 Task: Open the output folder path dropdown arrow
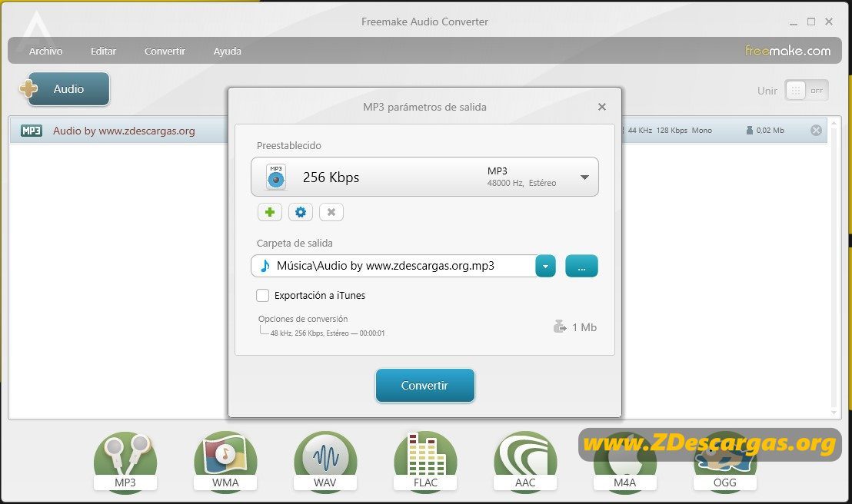(545, 266)
